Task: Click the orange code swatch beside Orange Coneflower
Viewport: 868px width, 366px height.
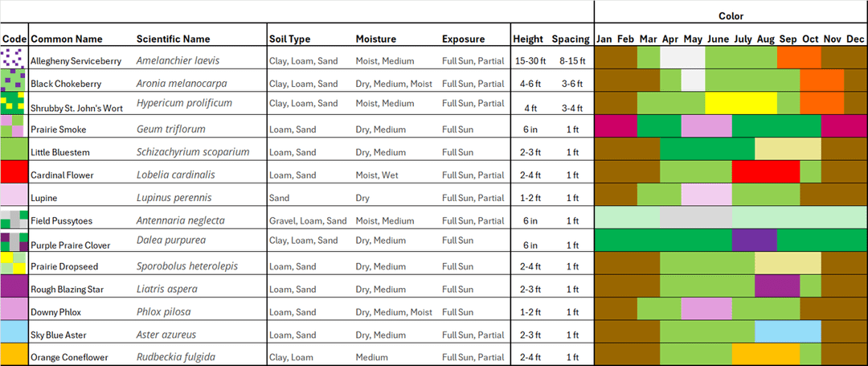Action: tap(14, 355)
